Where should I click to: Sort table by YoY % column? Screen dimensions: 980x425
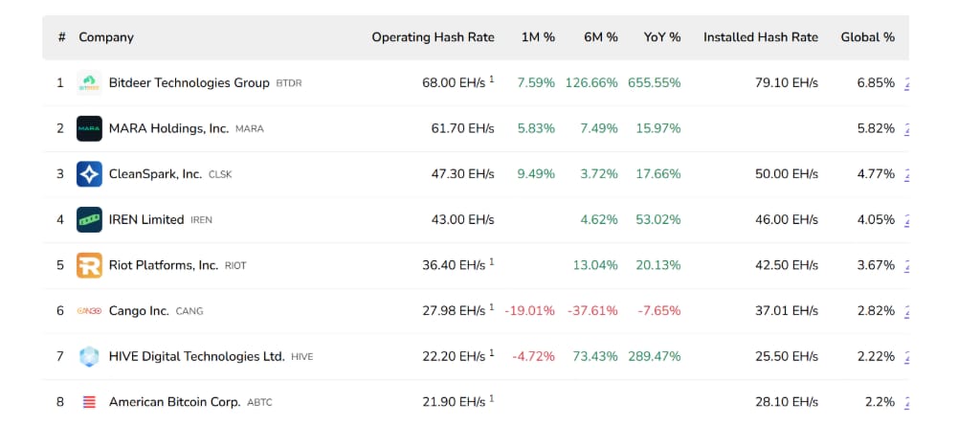coord(662,37)
